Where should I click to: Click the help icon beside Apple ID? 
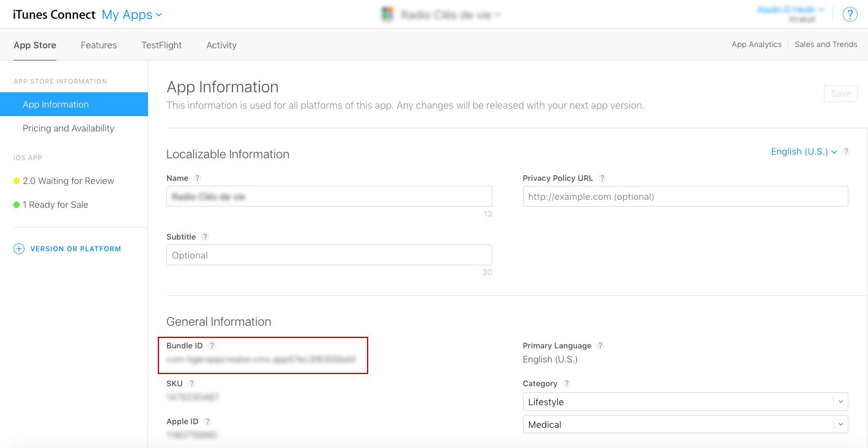point(207,422)
